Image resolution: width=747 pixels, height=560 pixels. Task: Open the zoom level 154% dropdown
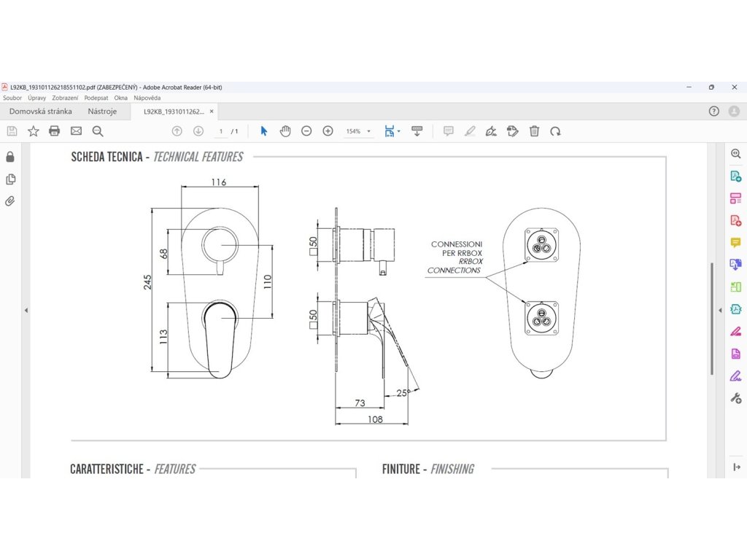[x=358, y=131]
